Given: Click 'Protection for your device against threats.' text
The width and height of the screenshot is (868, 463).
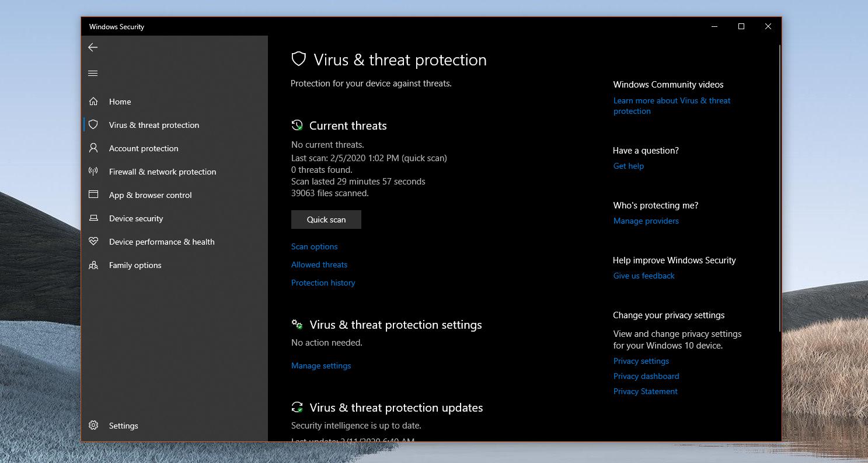Looking at the screenshot, I should [x=371, y=83].
